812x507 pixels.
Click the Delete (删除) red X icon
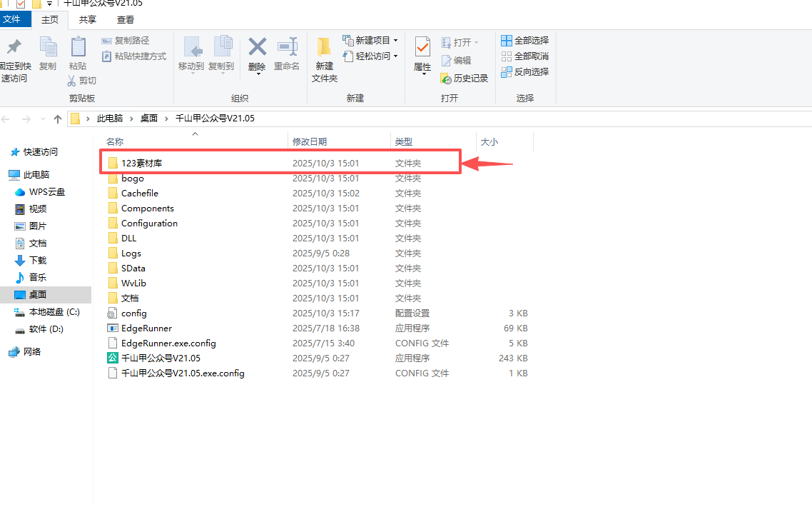257,49
